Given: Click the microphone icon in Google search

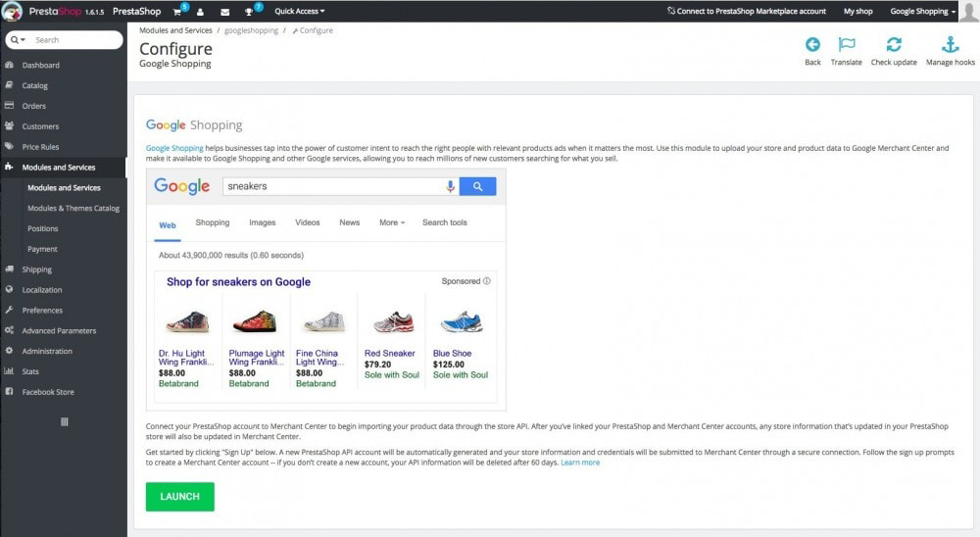Looking at the screenshot, I should click(450, 186).
